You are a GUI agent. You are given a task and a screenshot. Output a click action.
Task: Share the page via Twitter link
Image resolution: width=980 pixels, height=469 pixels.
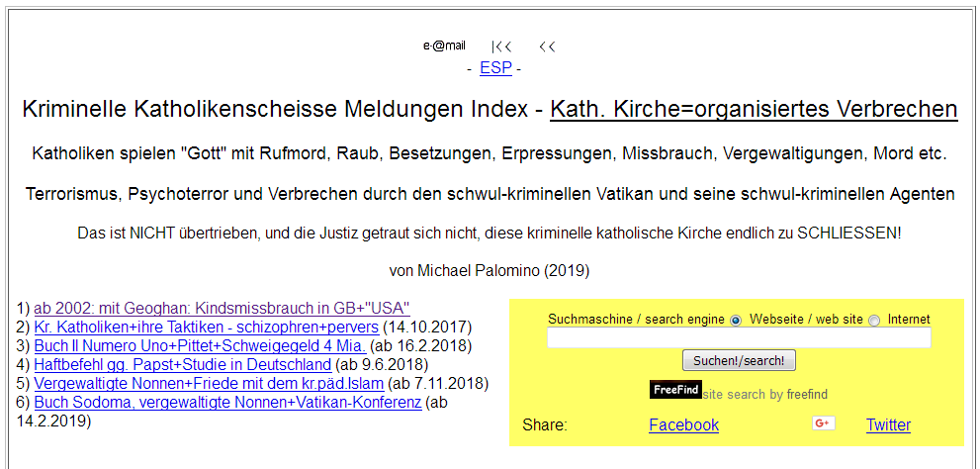coord(888,424)
